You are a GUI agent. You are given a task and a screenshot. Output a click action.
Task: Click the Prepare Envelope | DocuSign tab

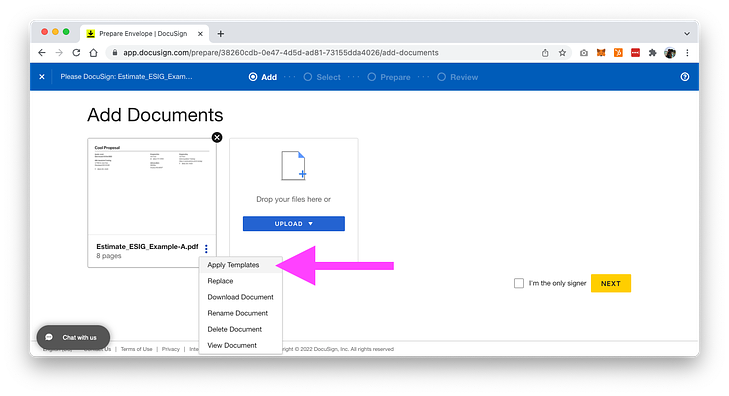click(144, 33)
